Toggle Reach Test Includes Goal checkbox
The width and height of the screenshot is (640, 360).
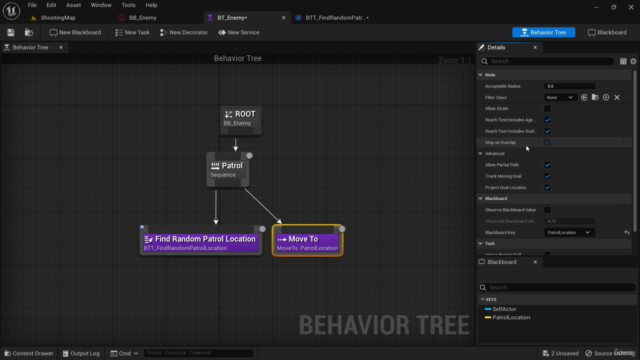click(x=547, y=131)
